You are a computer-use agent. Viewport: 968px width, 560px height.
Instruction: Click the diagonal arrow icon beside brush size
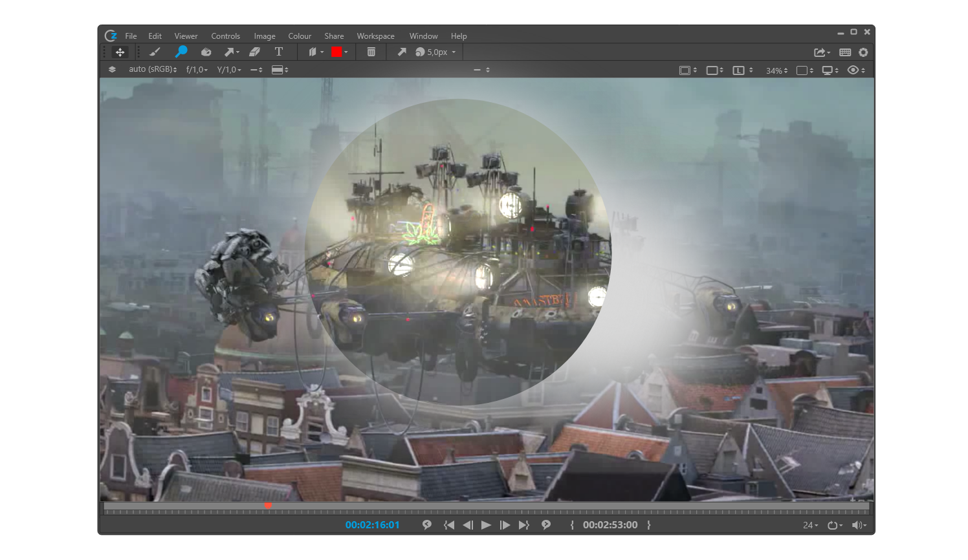coord(402,52)
